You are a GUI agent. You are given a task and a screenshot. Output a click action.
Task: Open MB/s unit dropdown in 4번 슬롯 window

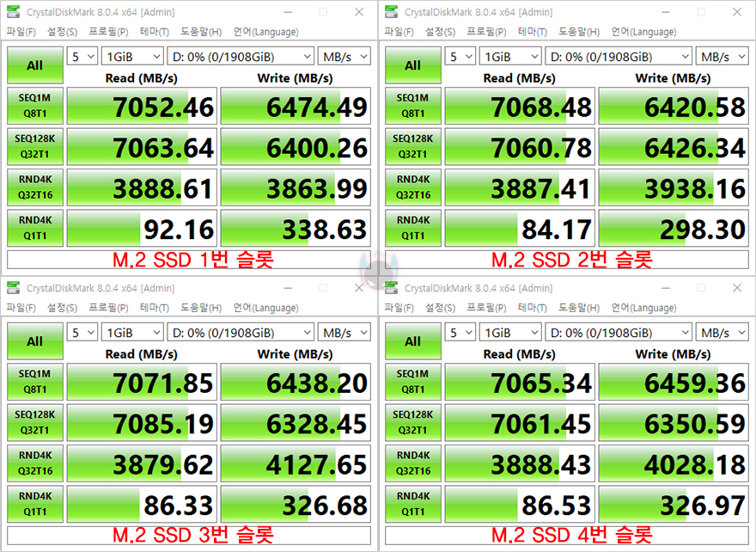[x=722, y=333]
